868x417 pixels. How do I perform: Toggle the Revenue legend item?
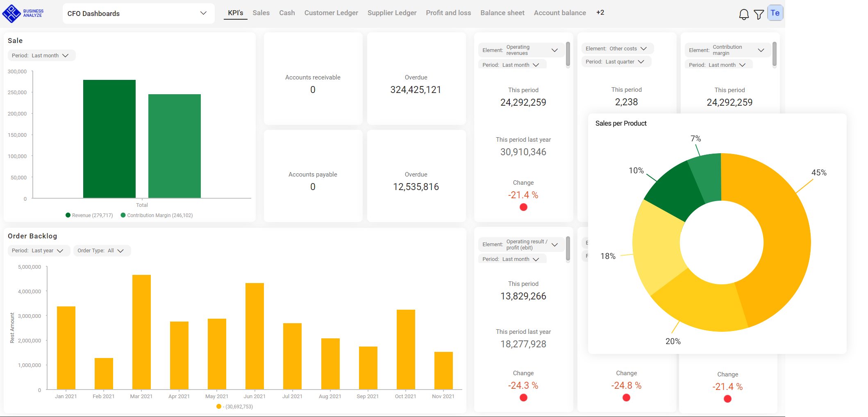pos(89,215)
